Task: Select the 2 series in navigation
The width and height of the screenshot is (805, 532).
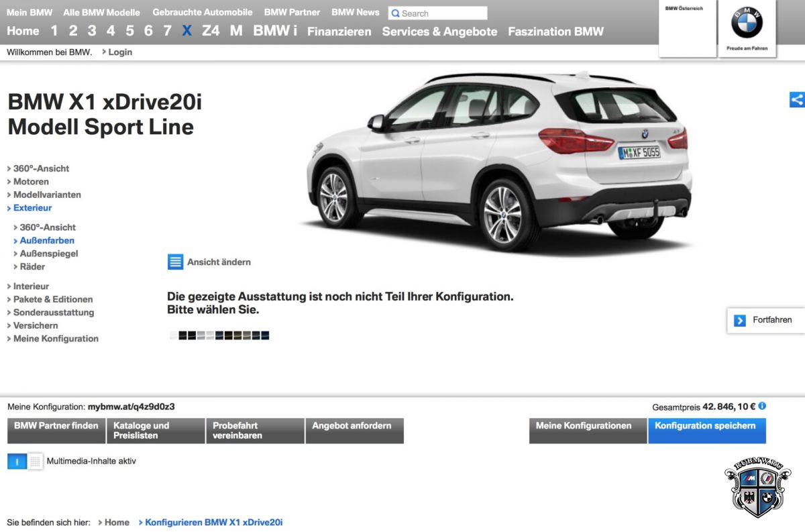Action: (73, 31)
